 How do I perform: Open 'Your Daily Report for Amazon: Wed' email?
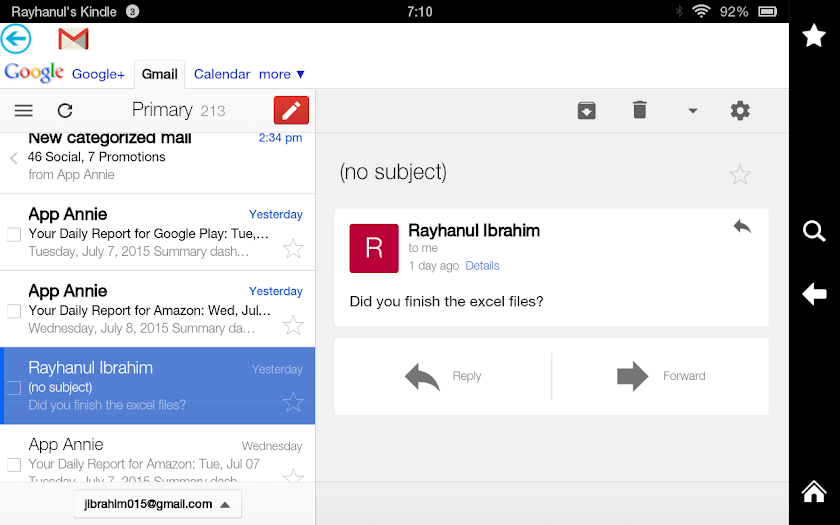pyautogui.click(x=158, y=309)
